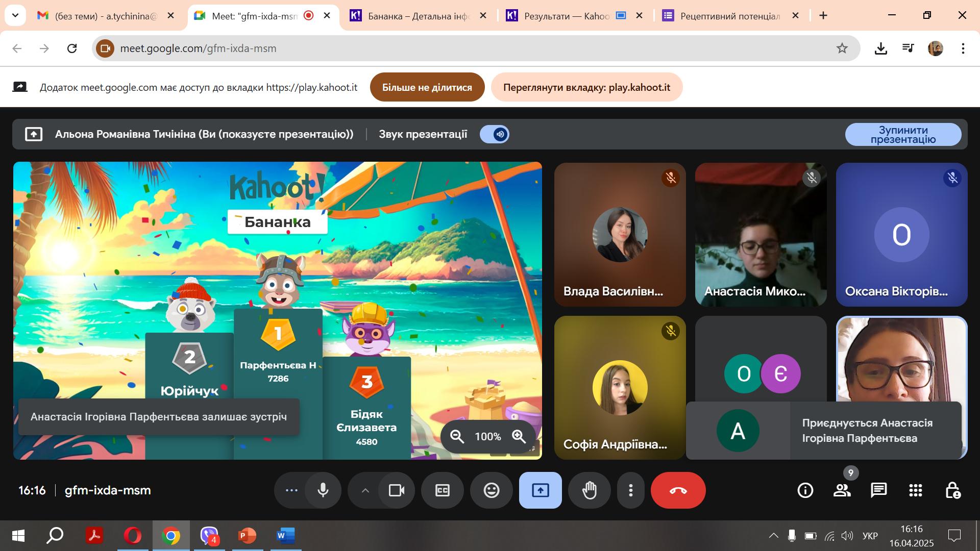Switch to the Результати Kahoot tab

pyautogui.click(x=567, y=16)
